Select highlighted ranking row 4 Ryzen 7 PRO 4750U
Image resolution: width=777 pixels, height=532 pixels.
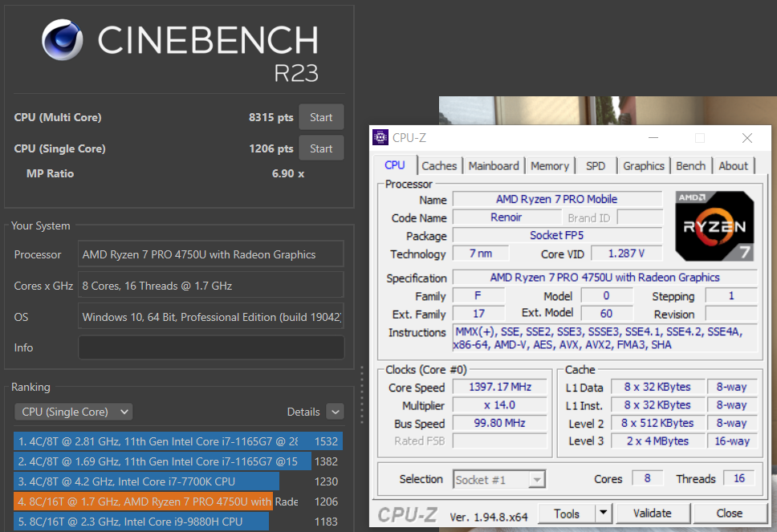(178, 502)
